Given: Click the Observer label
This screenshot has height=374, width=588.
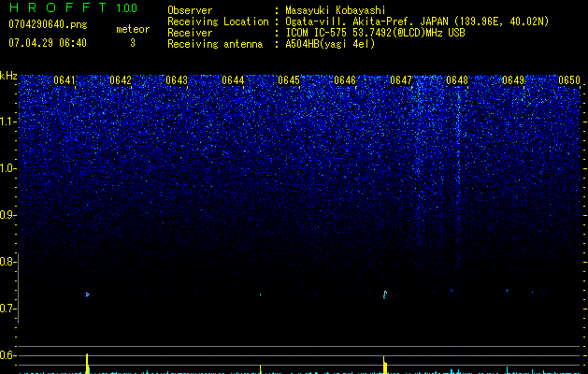Looking at the screenshot, I should point(190,10).
